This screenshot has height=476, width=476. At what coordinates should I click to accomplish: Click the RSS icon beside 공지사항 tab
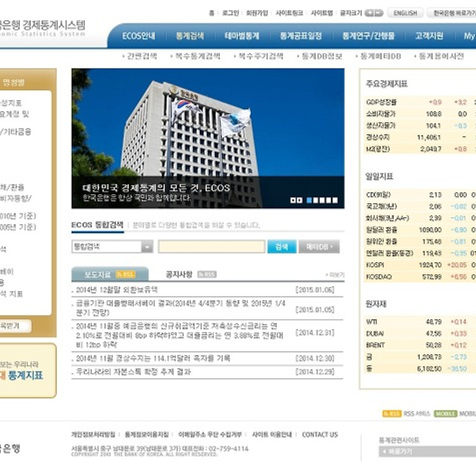[206, 274]
